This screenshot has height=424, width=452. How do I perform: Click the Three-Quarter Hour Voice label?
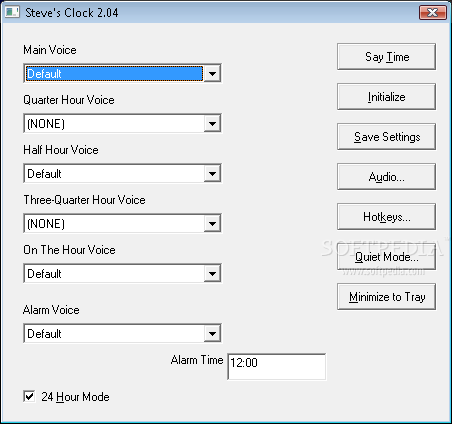click(84, 200)
